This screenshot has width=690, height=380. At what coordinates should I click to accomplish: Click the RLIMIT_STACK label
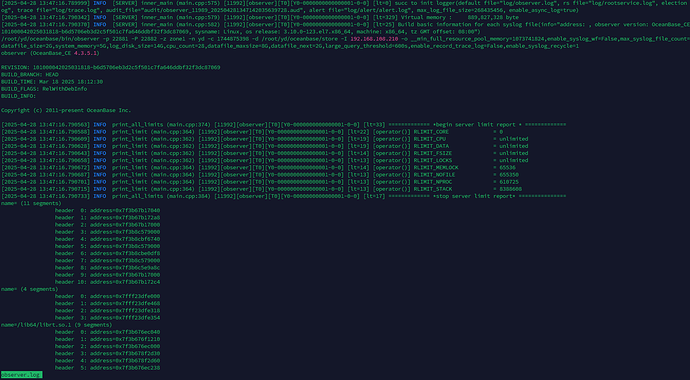433,189
